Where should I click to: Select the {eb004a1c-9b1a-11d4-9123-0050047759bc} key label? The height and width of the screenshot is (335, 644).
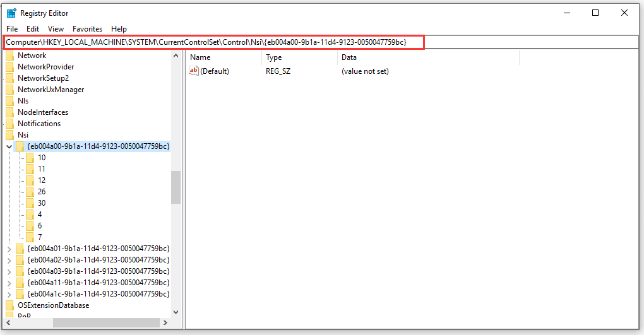98,293
